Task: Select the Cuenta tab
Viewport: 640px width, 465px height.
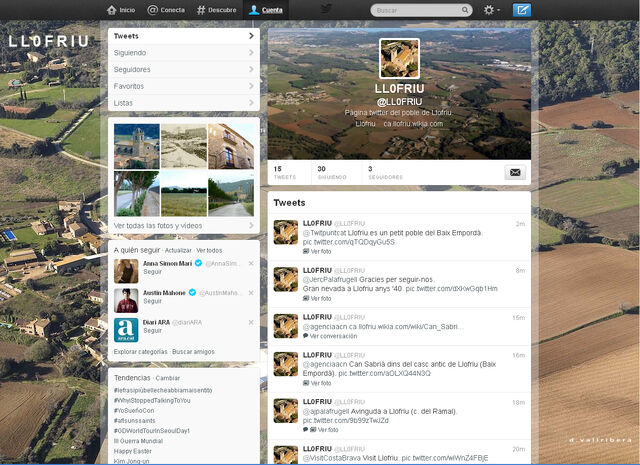Action: click(266, 10)
